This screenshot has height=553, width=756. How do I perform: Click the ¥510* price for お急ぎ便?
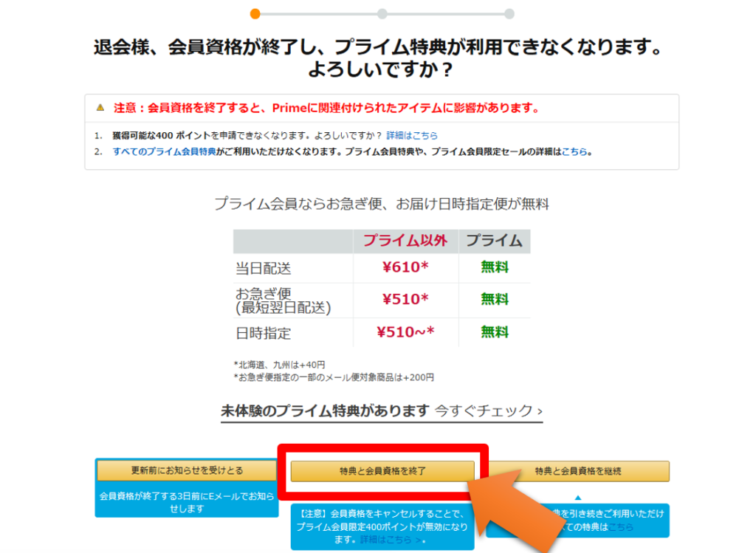coord(405,300)
